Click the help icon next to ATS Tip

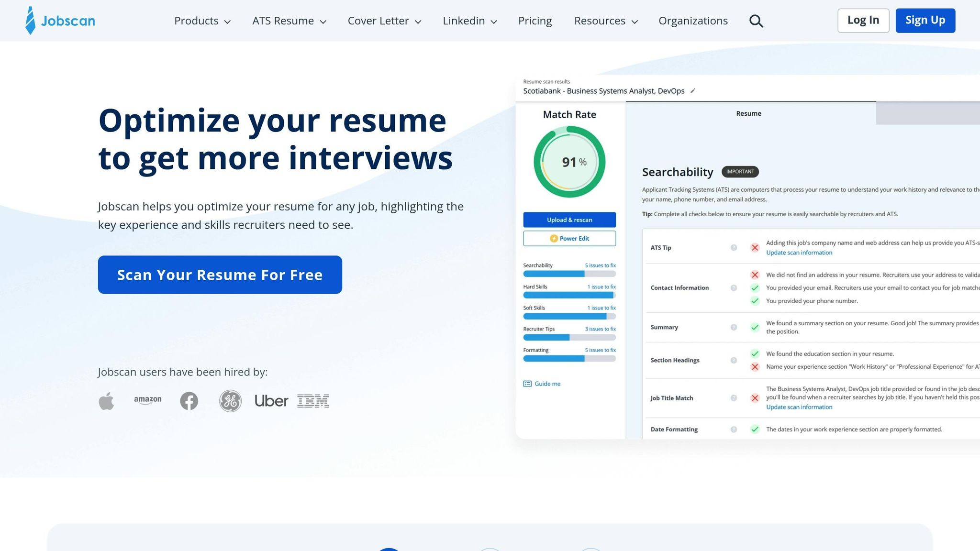click(733, 248)
